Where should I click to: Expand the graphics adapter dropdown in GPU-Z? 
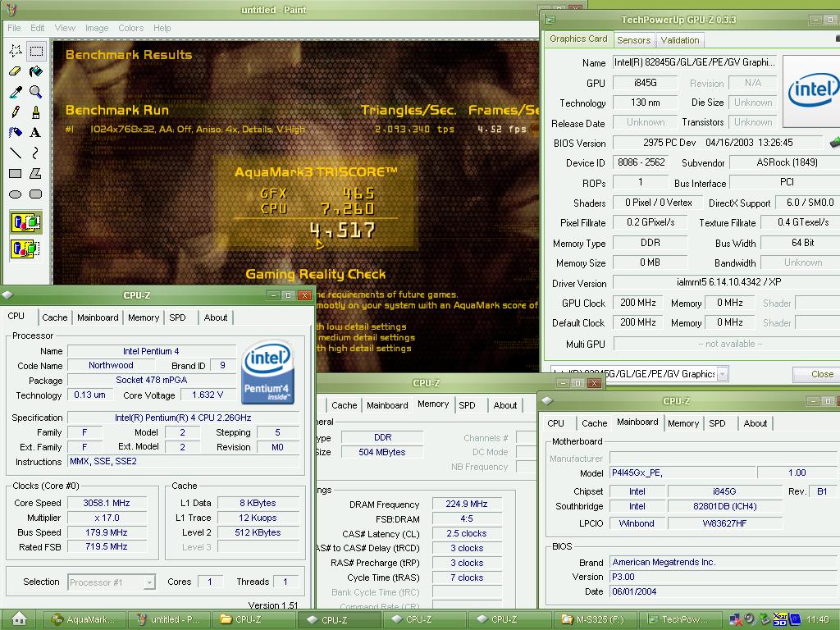[x=722, y=373]
